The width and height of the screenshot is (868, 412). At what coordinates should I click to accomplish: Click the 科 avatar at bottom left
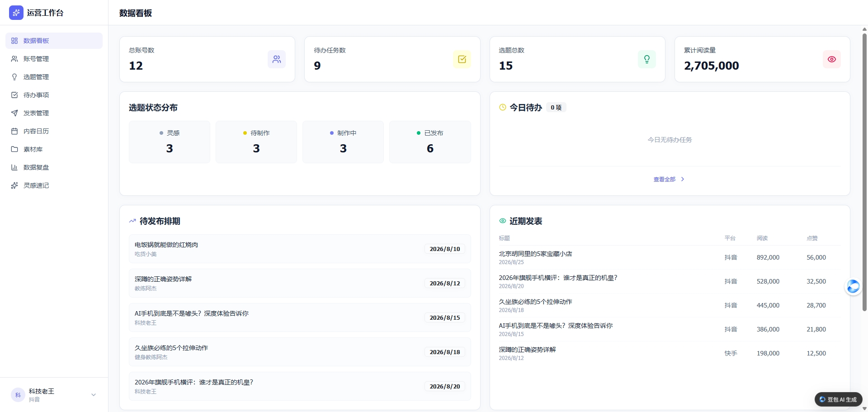pyautogui.click(x=18, y=395)
